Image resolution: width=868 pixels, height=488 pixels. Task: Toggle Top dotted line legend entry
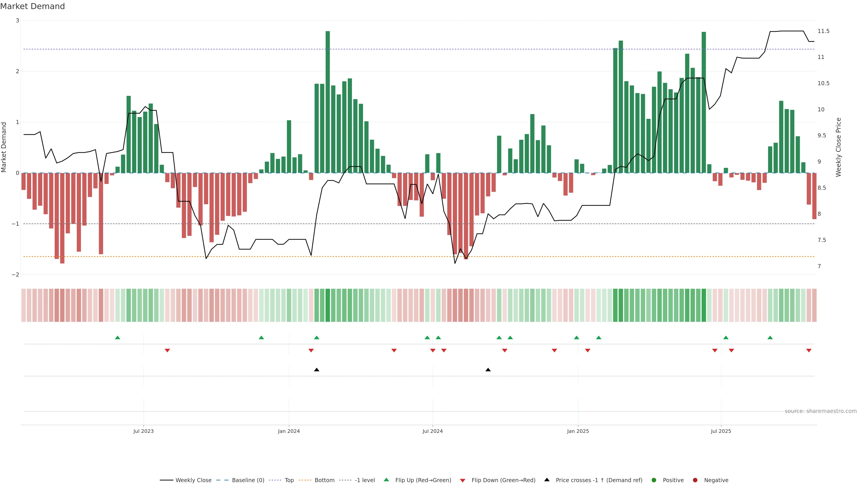coord(289,480)
